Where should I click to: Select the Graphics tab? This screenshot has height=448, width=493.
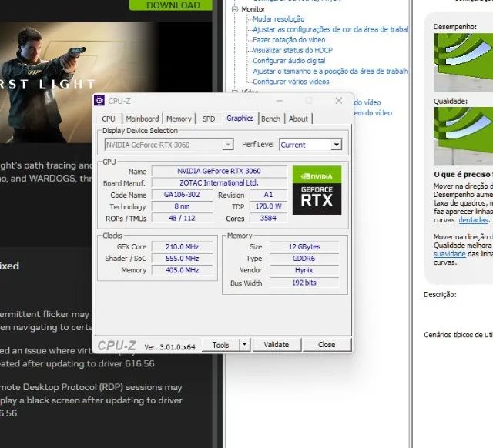tap(240, 118)
